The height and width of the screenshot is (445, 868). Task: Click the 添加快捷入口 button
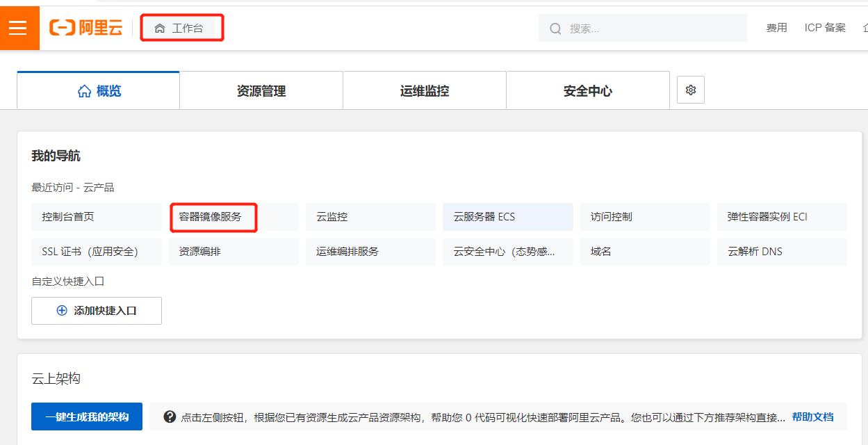coord(97,311)
